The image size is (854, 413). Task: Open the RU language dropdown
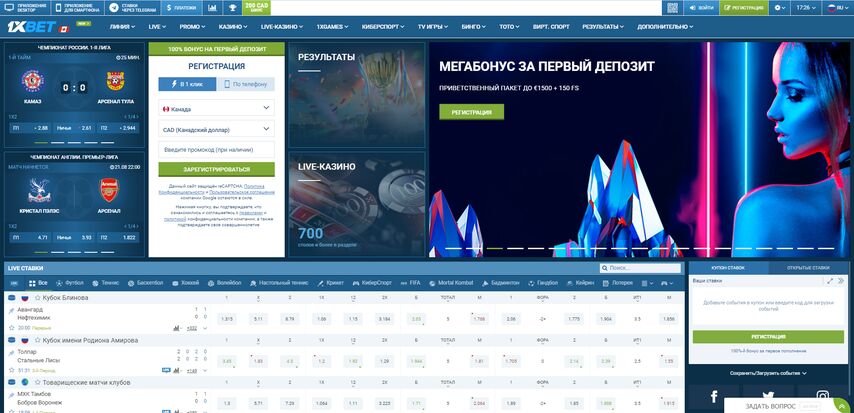(x=838, y=8)
